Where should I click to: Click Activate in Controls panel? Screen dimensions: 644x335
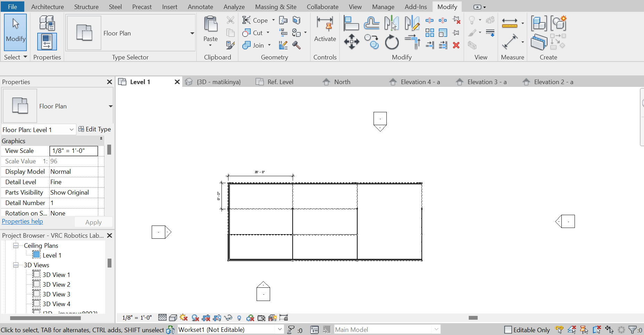pos(325,29)
